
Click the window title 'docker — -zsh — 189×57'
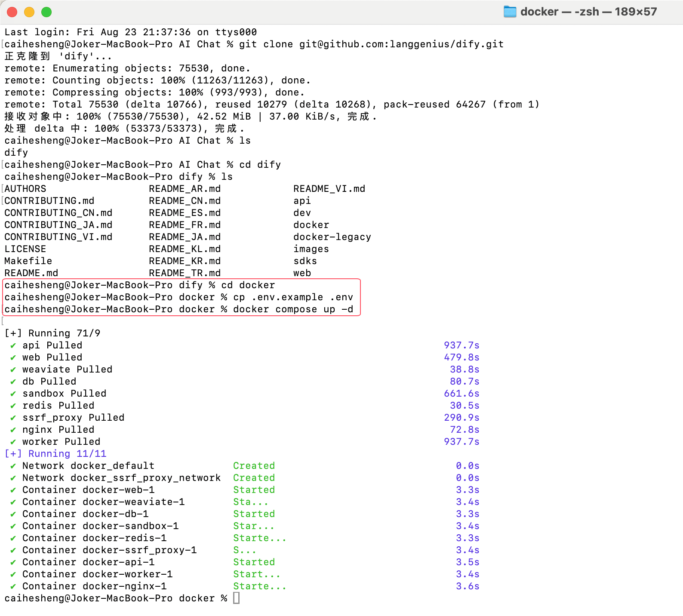(x=588, y=12)
